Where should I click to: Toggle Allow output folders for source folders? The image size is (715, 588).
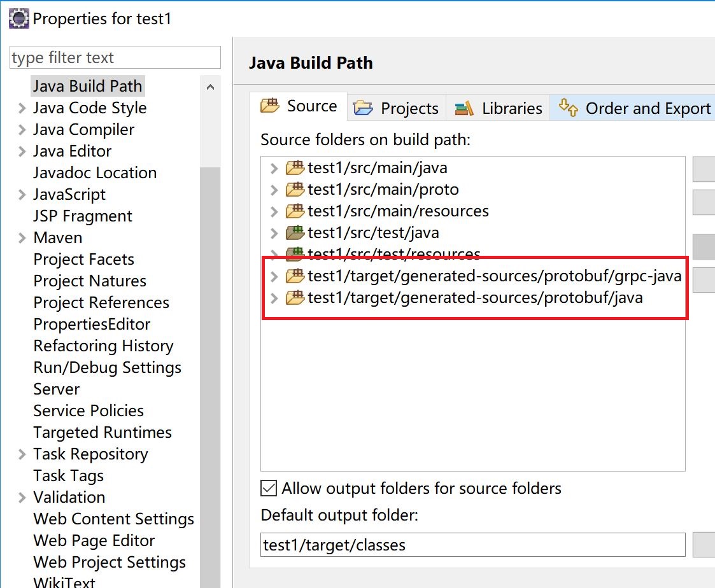pyautogui.click(x=269, y=489)
